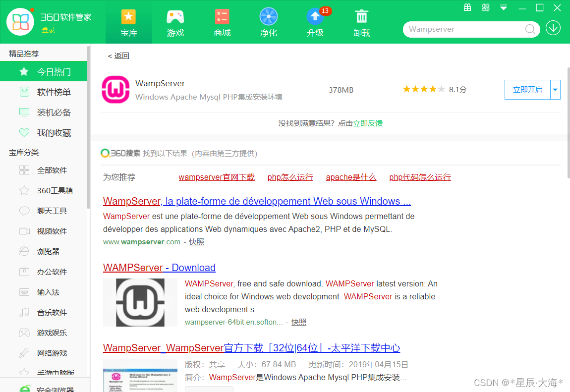Click the WAMPServer black logo thumbnail

click(x=140, y=302)
